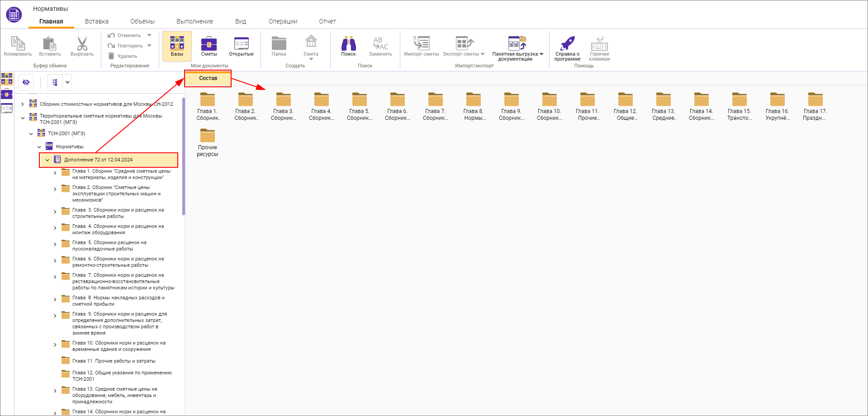Image resolution: width=868 pixels, height=416 pixels.
Task: Create a new Папка
Action: tap(279, 46)
